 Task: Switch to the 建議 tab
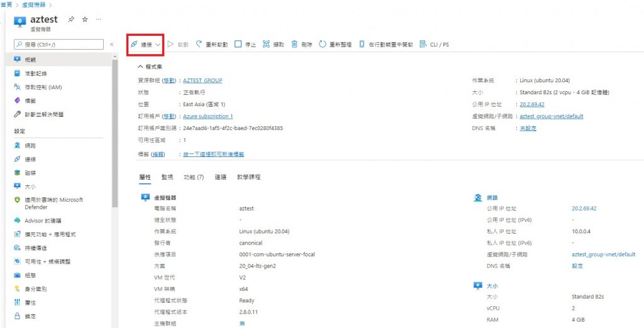221,177
